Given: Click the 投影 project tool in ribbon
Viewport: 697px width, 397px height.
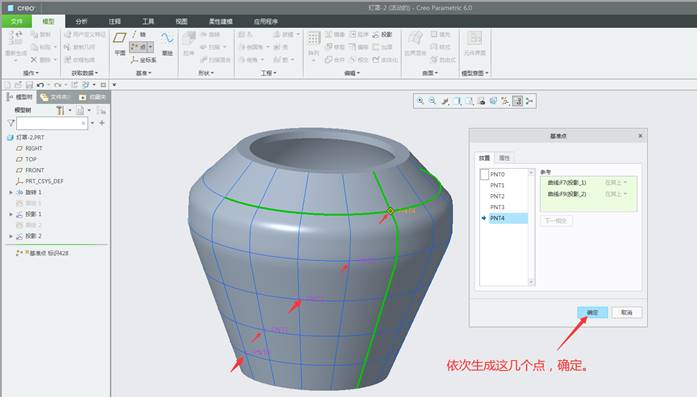Looking at the screenshot, I should pos(382,34).
